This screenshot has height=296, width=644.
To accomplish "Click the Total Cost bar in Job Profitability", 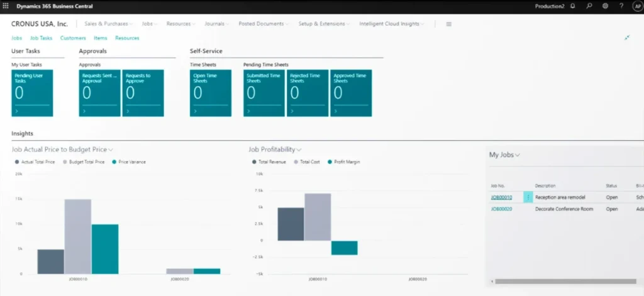I will (x=318, y=217).
